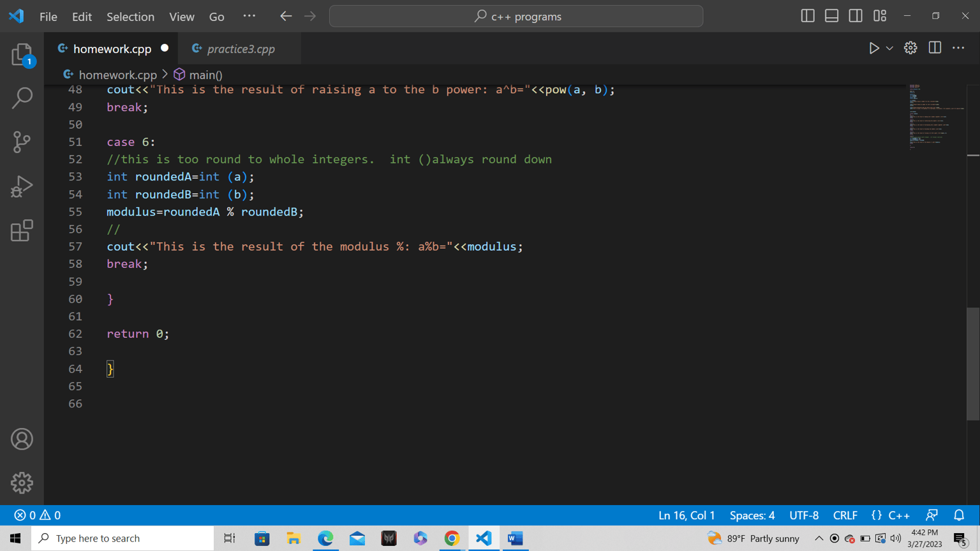Open the Selection menu

[130, 17]
